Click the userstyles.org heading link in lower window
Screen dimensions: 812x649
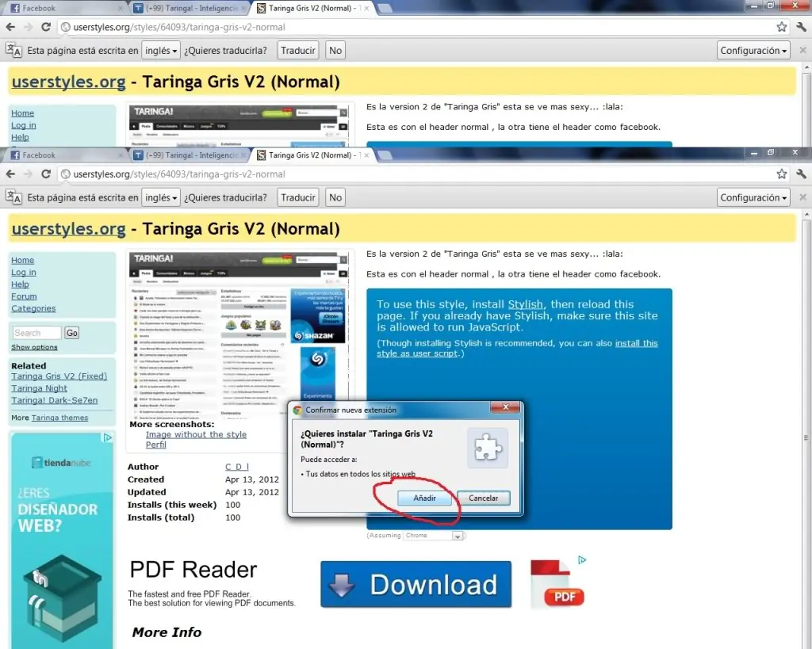68,229
